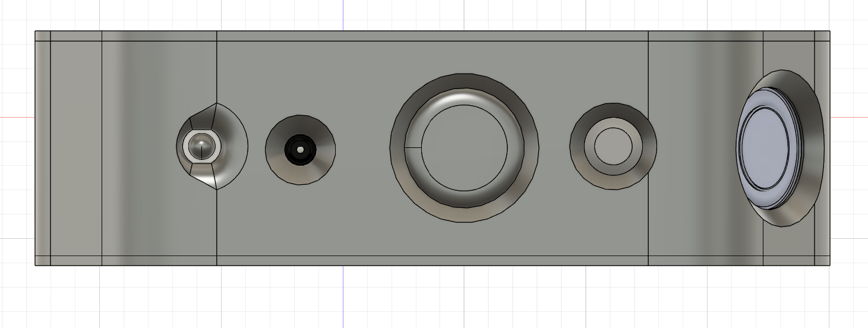
Task: Select the hex nut in the leftmost hole
Action: [202, 146]
